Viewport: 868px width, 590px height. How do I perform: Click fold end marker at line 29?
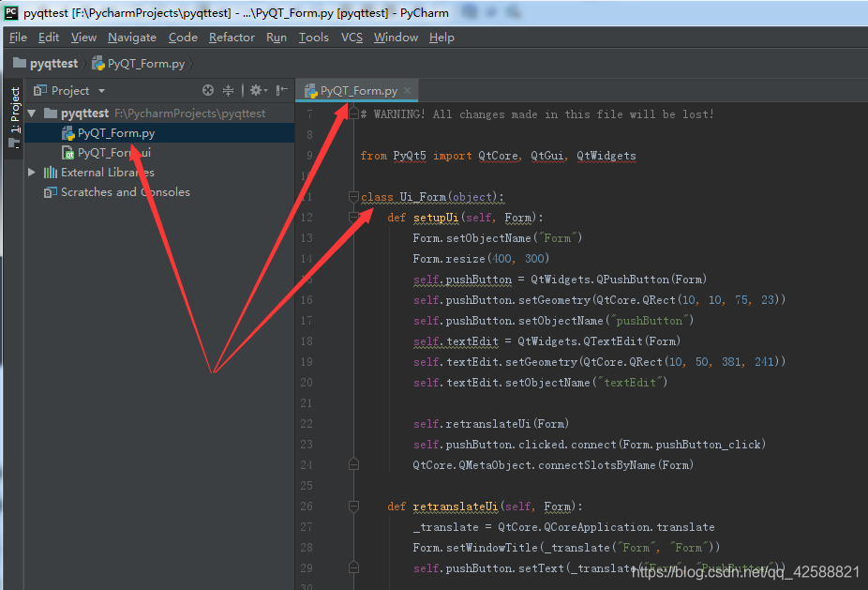click(x=353, y=567)
